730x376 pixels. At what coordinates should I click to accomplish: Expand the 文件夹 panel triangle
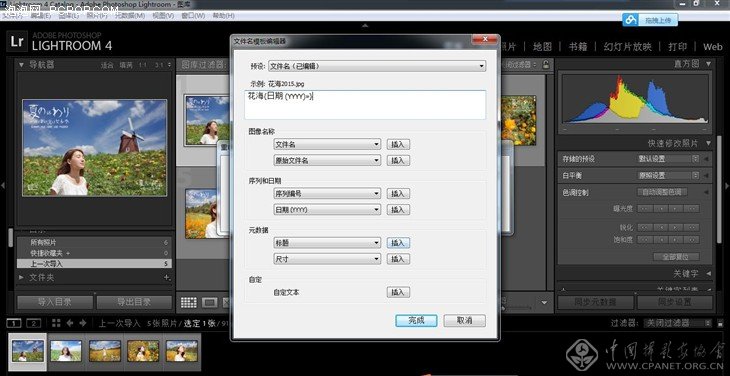tap(21, 277)
